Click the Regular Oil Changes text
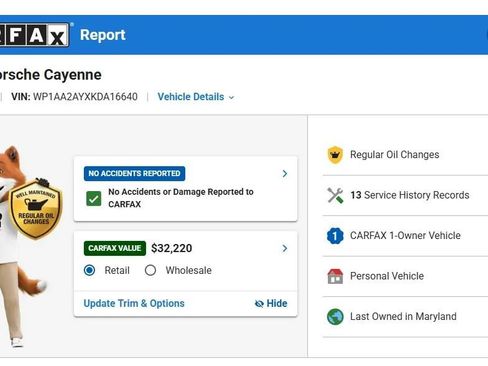This screenshot has width=488, height=366. click(395, 155)
